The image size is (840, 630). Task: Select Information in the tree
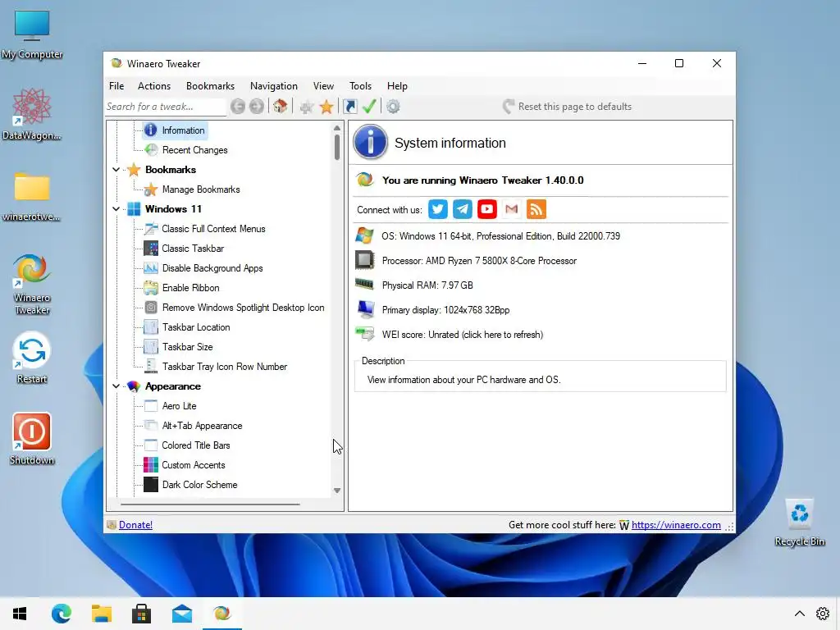point(183,130)
